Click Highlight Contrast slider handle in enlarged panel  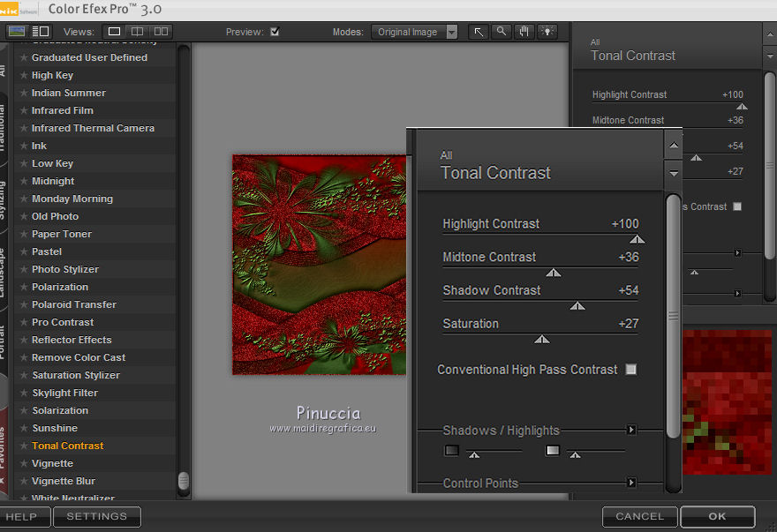[637, 240]
